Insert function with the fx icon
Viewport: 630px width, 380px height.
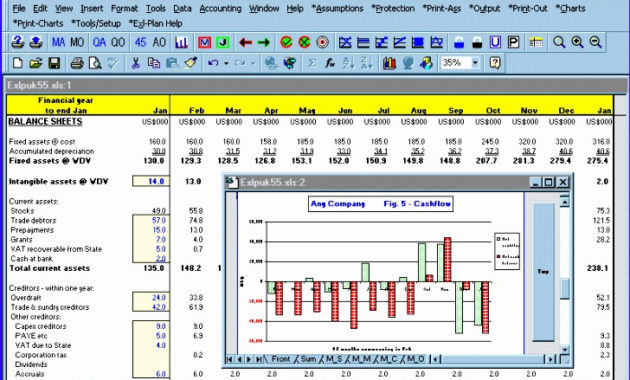click(330, 63)
